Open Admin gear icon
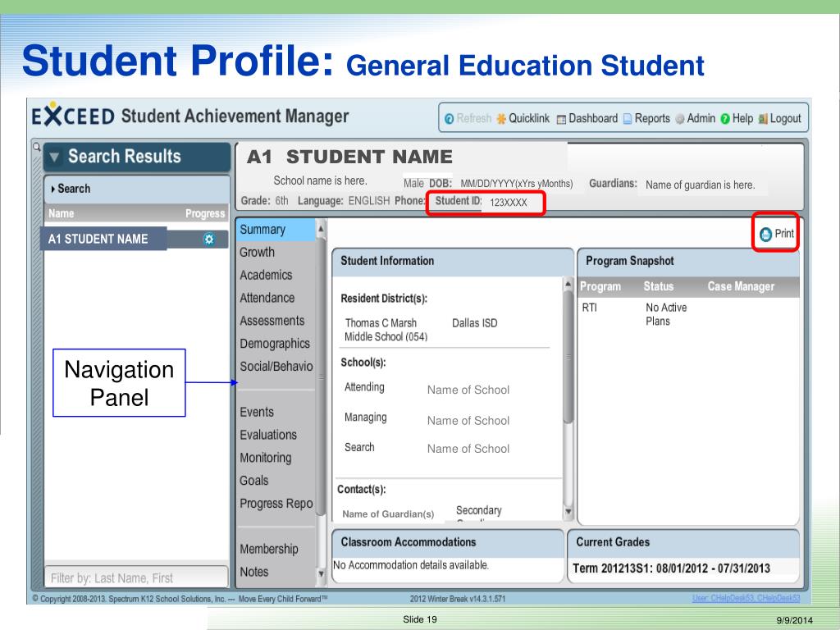This screenshot has width=840, height=630. pos(680,119)
